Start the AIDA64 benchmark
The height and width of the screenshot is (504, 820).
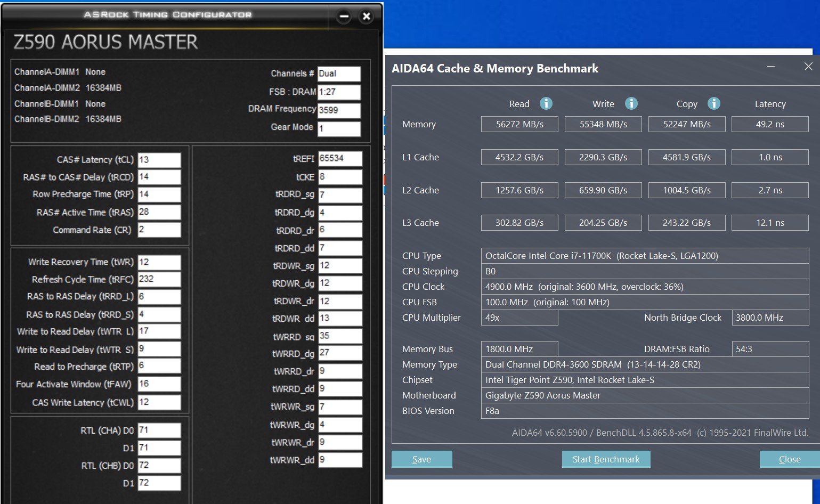click(606, 459)
